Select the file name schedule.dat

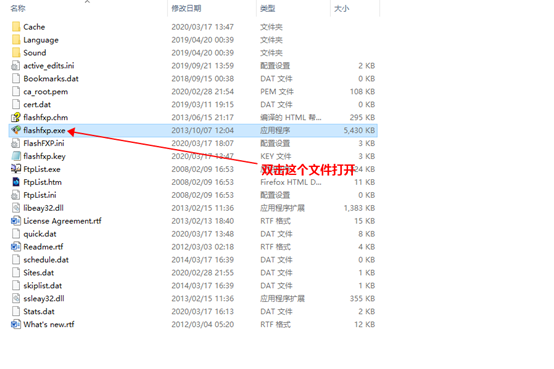coord(46,260)
